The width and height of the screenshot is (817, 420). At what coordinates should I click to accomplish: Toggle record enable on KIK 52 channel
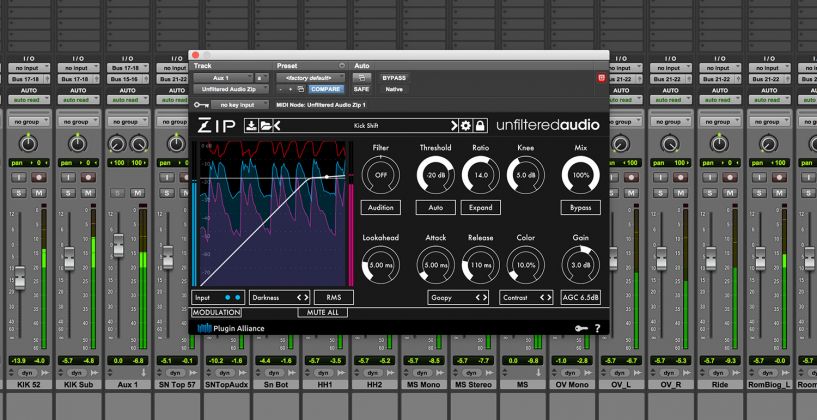click(38, 178)
